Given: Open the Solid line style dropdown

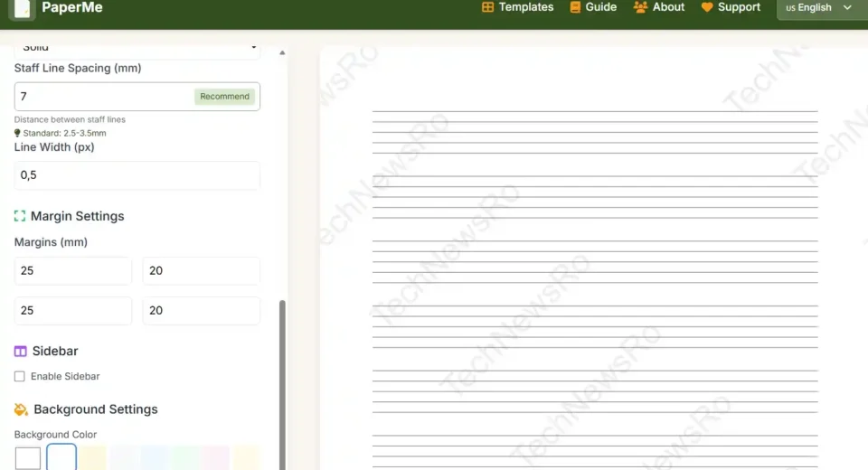Looking at the screenshot, I should 137,48.
